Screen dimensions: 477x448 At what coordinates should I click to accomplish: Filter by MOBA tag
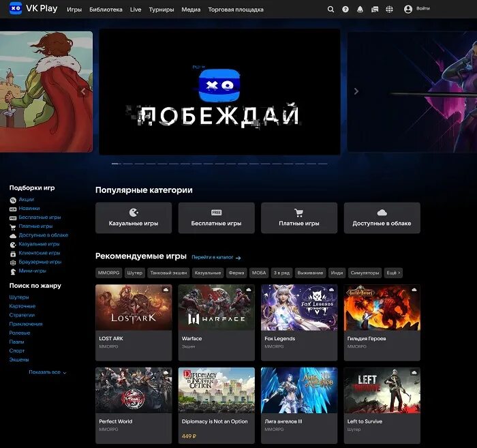(x=259, y=273)
